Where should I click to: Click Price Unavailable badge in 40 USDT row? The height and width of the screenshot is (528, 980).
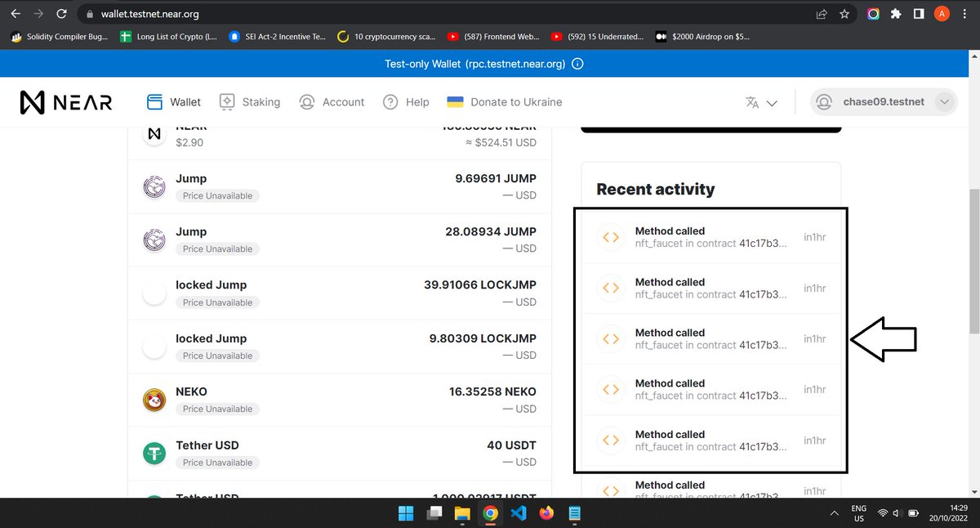[217, 463]
